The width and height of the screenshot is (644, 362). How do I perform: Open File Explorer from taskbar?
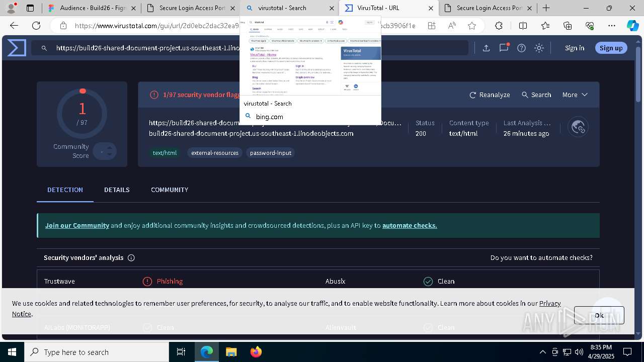(231, 352)
